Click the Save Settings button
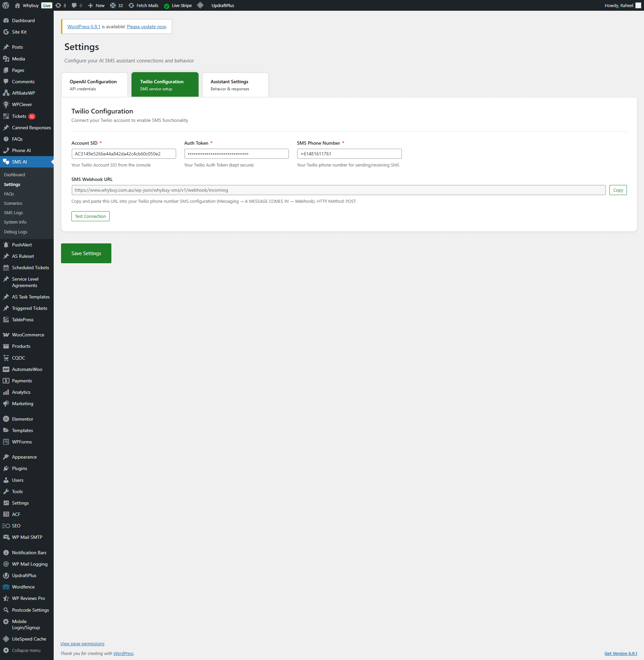 click(86, 253)
